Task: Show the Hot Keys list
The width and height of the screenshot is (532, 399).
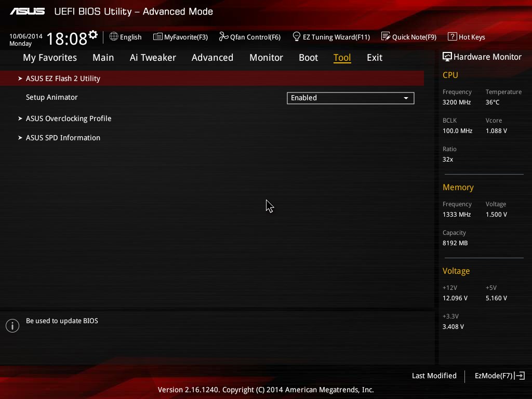Action: pos(467,37)
